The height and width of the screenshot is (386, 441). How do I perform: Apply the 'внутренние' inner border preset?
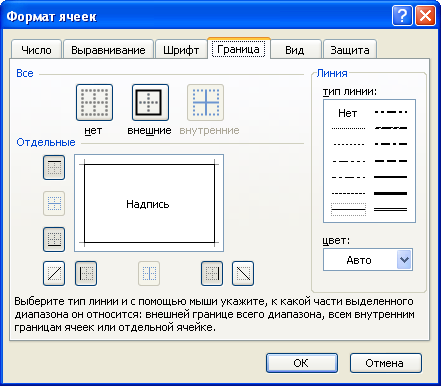click(x=205, y=102)
